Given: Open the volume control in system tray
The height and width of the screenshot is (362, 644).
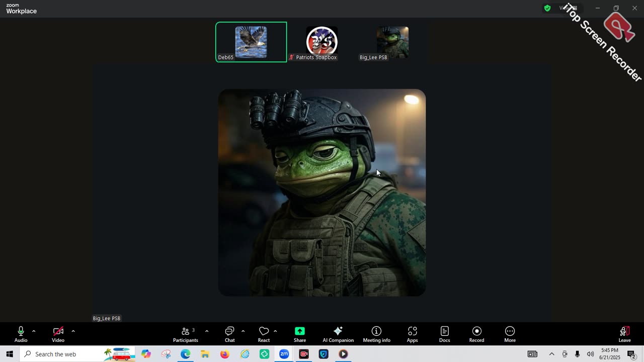Looking at the screenshot, I should [590, 354].
